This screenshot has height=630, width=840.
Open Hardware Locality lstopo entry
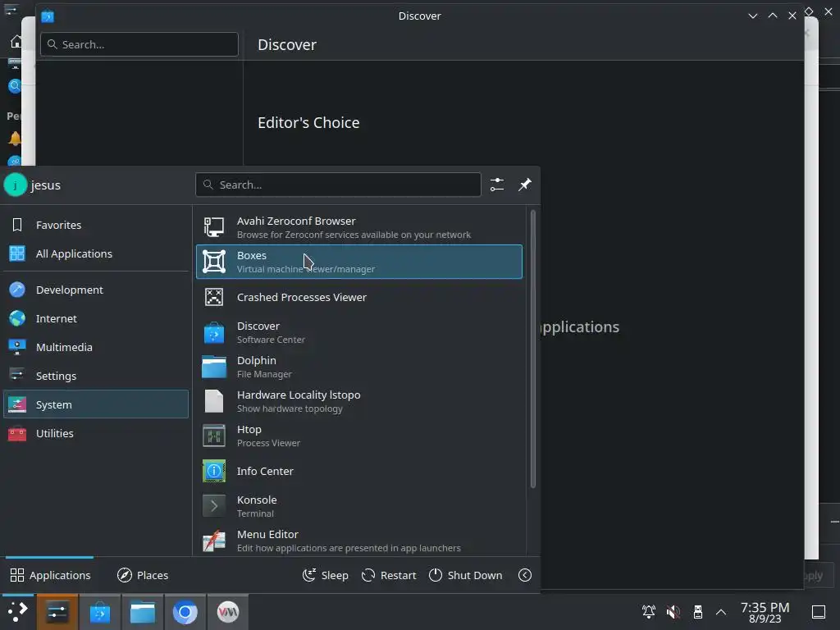pyautogui.click(x=359, y=401)
